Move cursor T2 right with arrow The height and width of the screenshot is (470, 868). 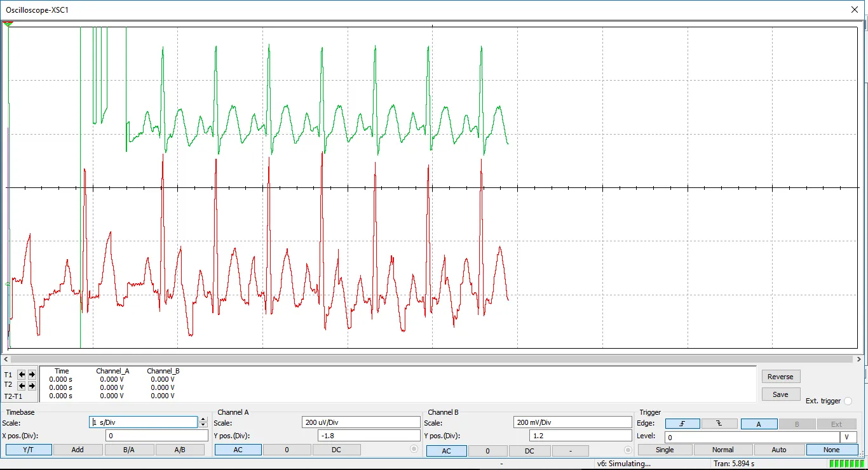click(32, 386)
